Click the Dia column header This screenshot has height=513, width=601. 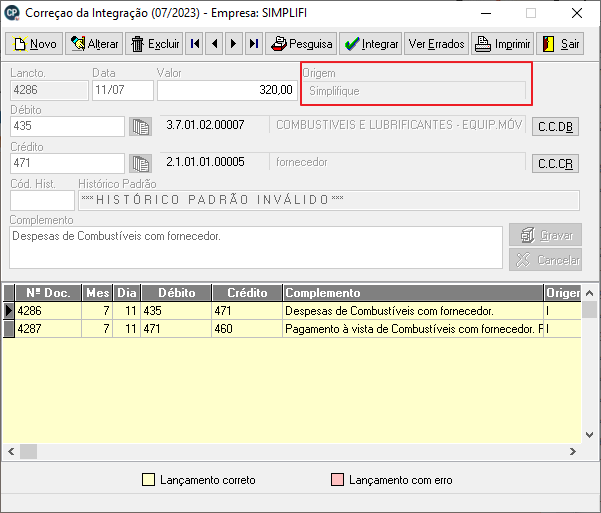127,293
